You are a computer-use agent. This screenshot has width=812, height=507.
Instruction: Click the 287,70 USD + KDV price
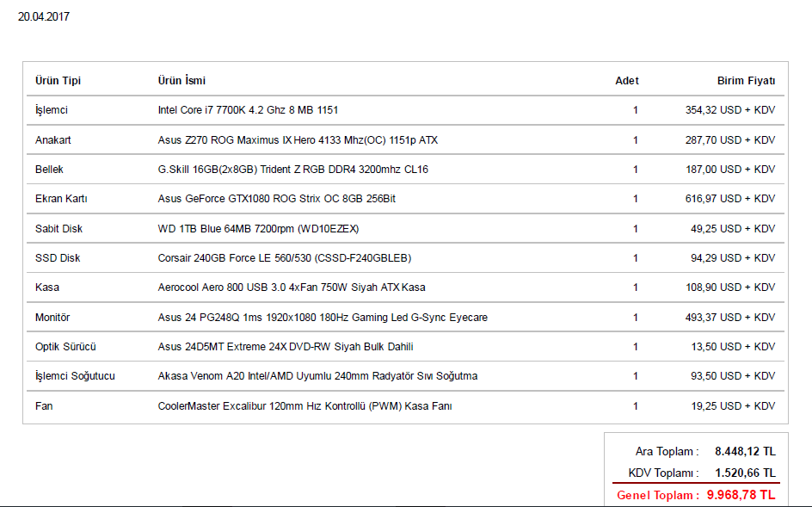tap(730, 140)
